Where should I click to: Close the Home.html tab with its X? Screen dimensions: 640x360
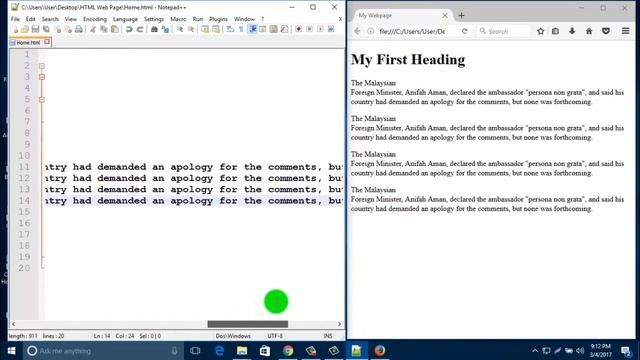47,42
